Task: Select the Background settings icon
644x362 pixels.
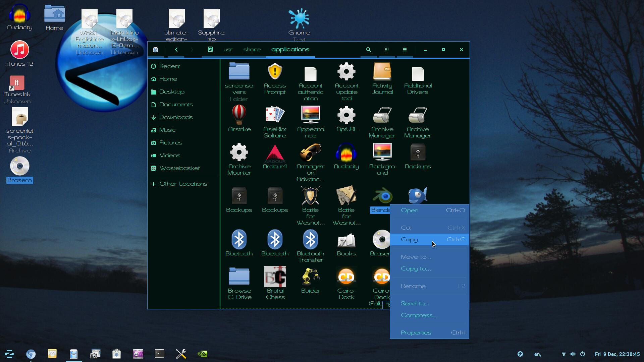Action: (382, 153)
